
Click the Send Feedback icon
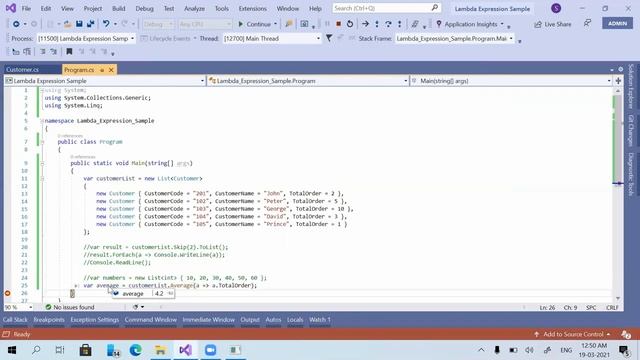pos(587,23)
